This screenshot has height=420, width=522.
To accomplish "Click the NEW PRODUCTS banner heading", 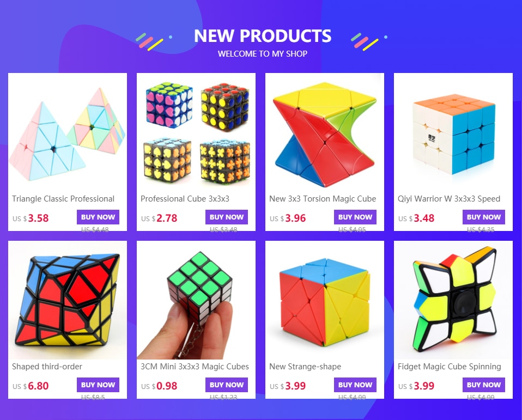I will 263,36.
